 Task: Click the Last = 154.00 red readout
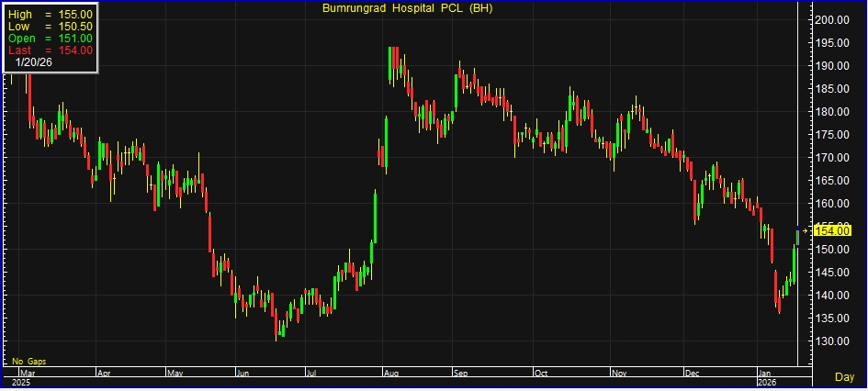50,50
